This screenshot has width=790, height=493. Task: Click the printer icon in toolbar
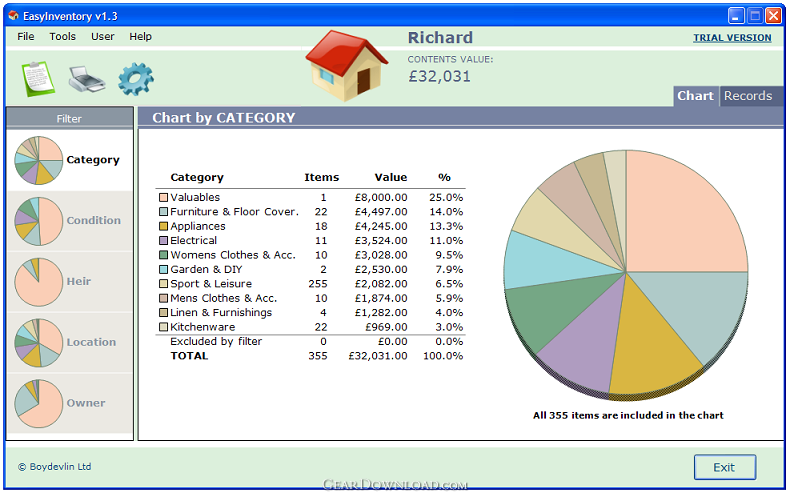[87, 79]
